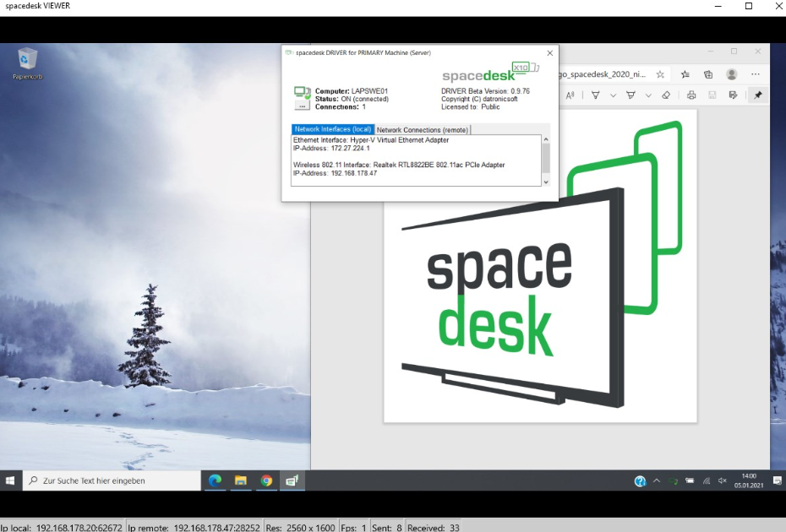Click the taskbar clock showing 14:00
Screen dimensions: 786x532
click(749, 480)
